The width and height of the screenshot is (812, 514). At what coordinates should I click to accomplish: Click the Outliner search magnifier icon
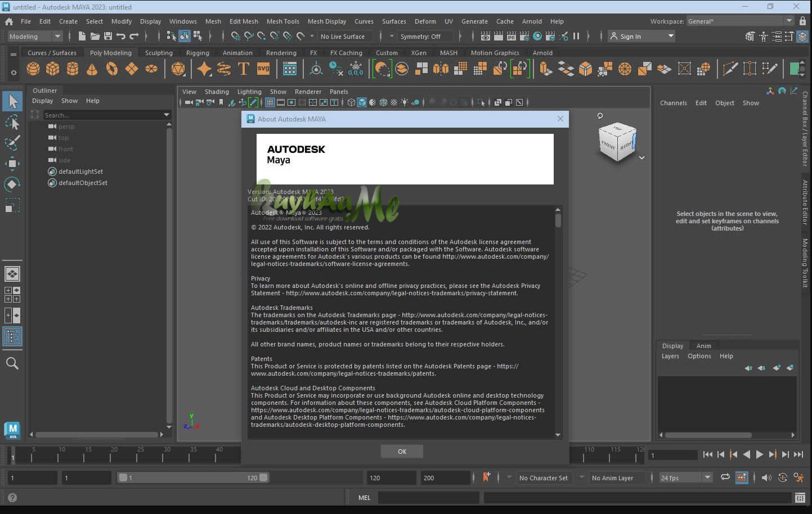pyautogui.click(x=12, y=363)
